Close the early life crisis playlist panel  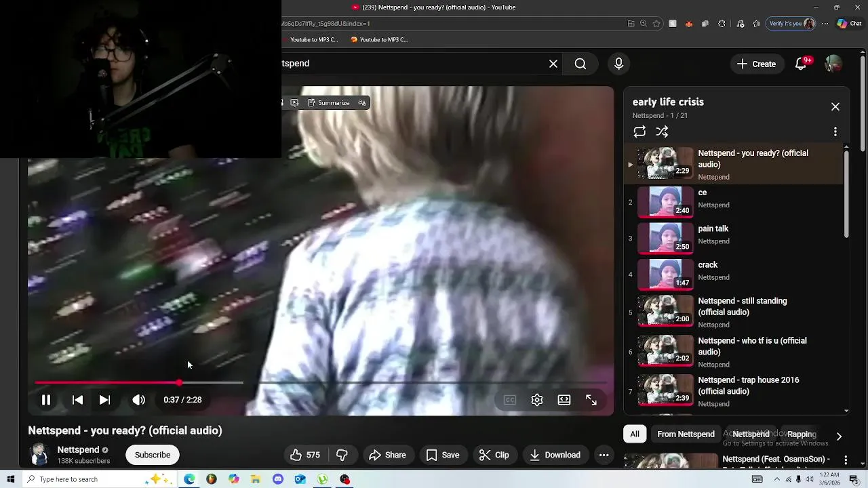(x=835, y=107)
